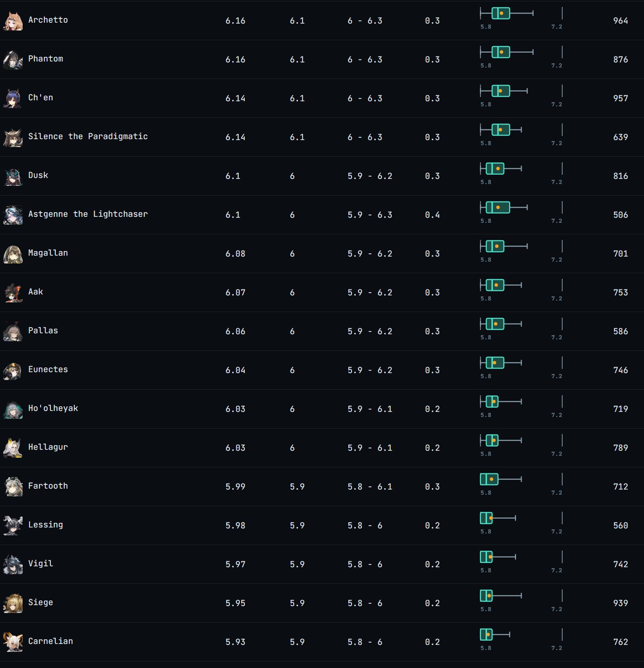Select Vigil's average value 5.97
Image resolution: width=644 pixels, height=668 pixels.
point(235,564)
